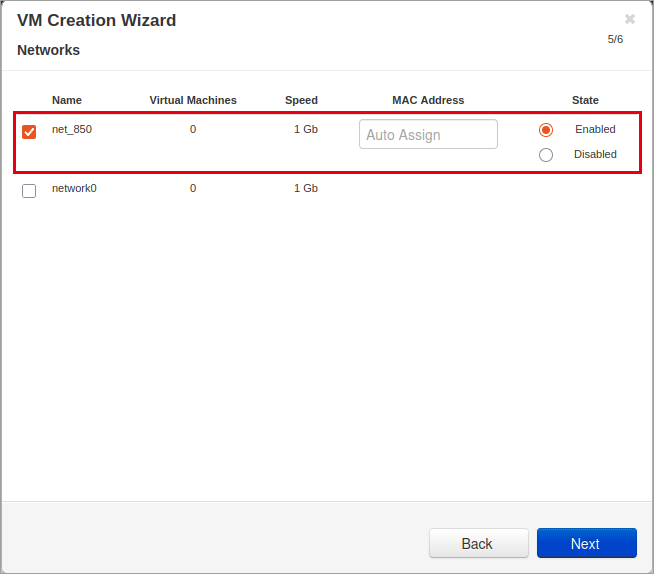Image resolution: width=654 pixels, height=574 pixels.
Task: Return to the previous step with Back
Action: [x=479, y=543]
